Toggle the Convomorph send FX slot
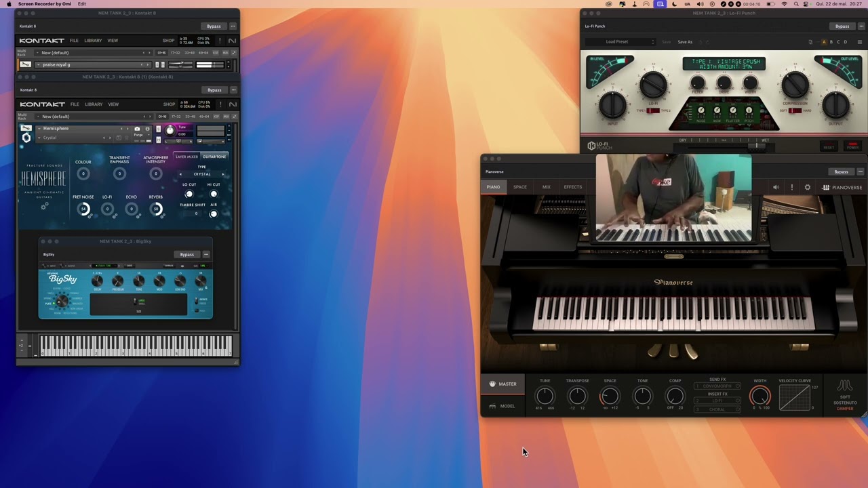Image resolution: width=868 pixels, height=488 pixels. [x=717, y=386]
